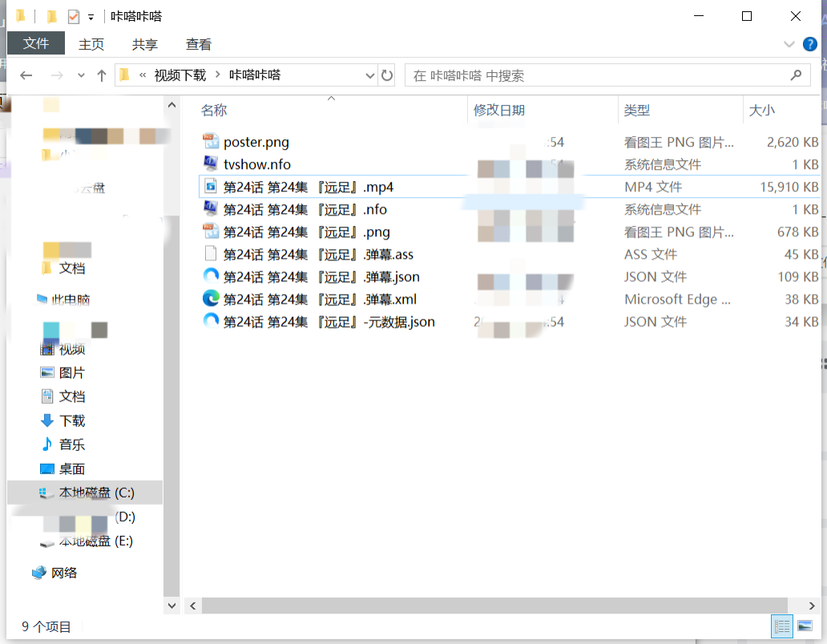
Task: Click the refresh button beside address bar
Action: coord(387,75)
